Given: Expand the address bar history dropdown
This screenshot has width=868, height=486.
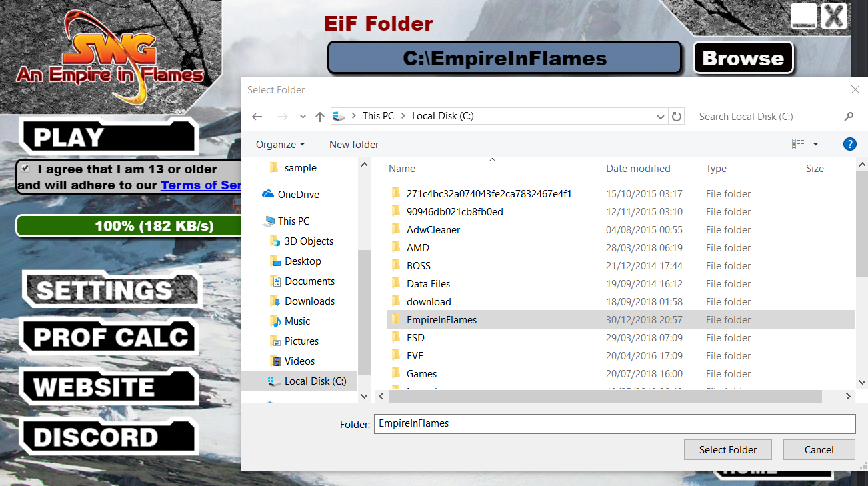Looking at the screenshot, I should point(661,117).
